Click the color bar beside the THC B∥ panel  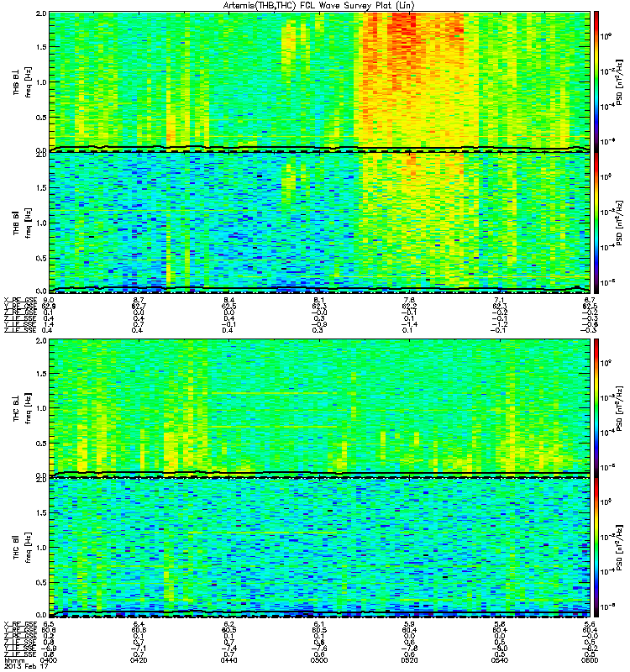pos(596,548)
